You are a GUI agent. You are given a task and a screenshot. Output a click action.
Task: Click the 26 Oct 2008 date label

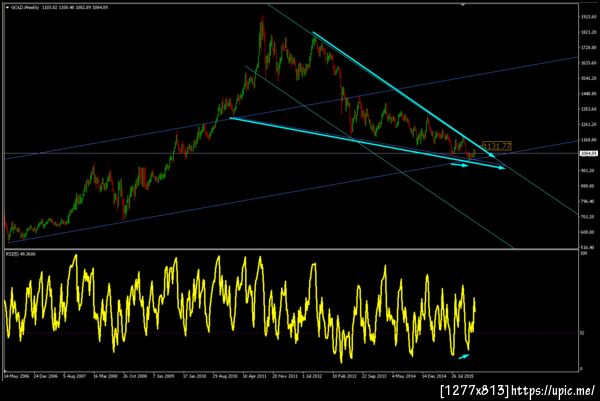[135, 376]
